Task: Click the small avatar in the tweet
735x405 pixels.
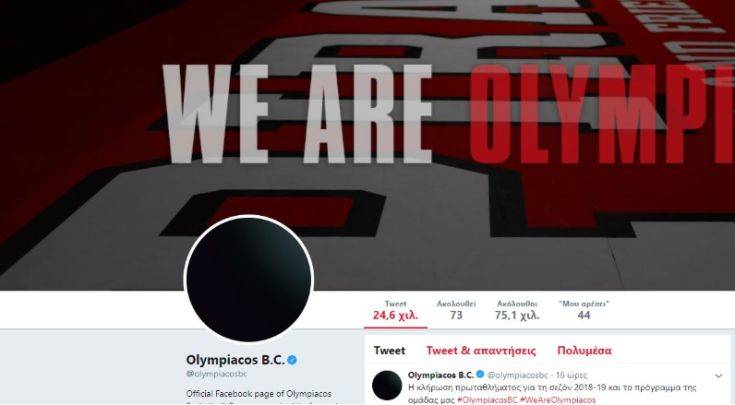Action: pos(387,385)
